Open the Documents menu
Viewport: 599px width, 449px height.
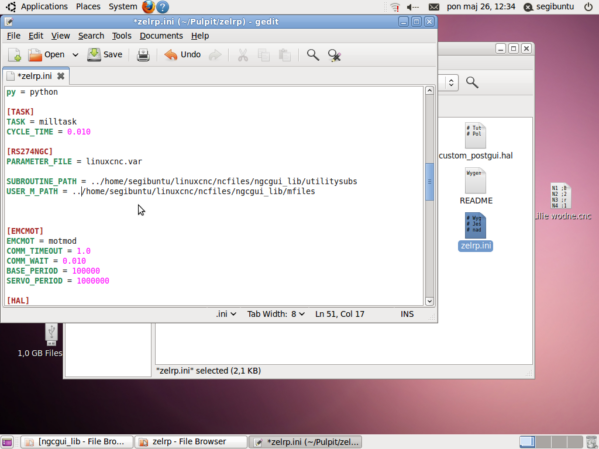pos(161,36)
